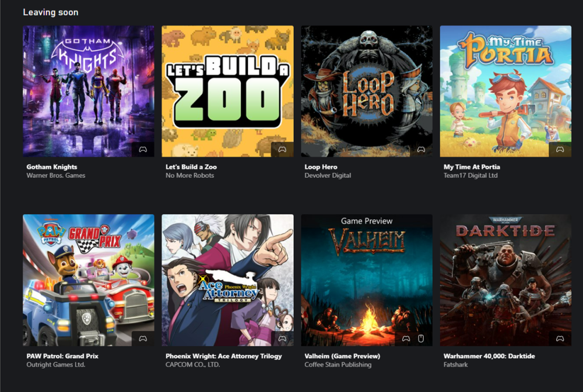Click the Leaving soon section heading

[51, 12]
